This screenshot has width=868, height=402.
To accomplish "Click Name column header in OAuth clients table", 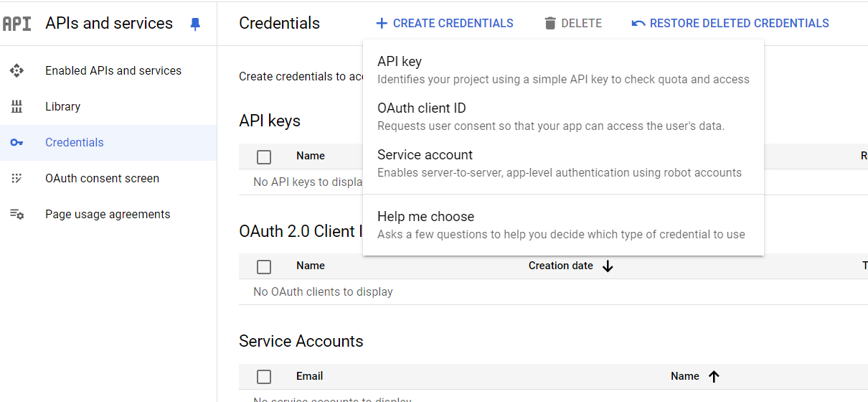I will pos(311,266).
